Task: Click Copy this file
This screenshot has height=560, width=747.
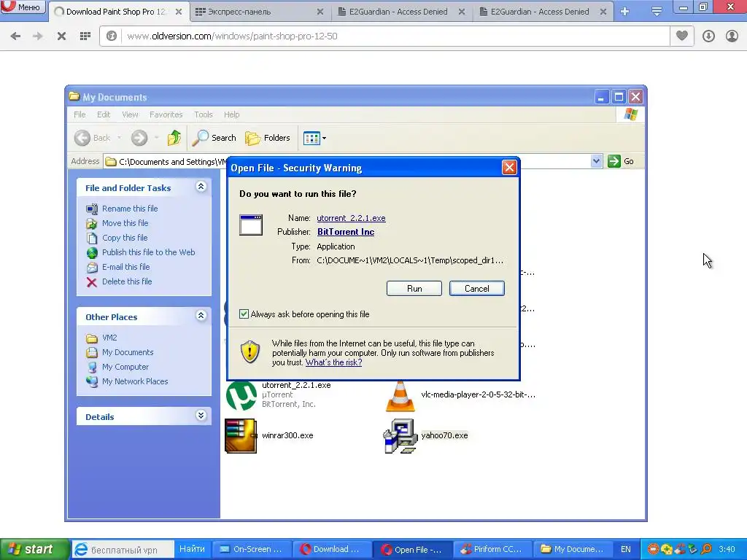Action: (125, 238)
